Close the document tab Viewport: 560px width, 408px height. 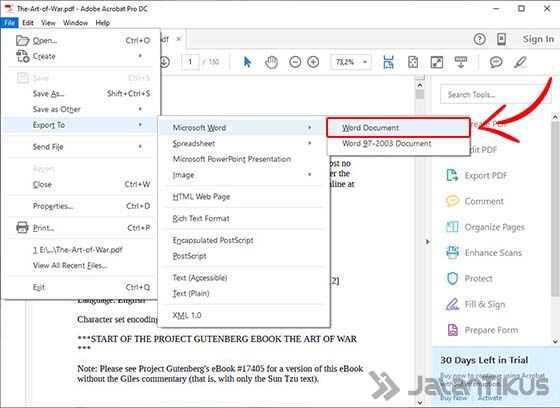click(179, 39)
